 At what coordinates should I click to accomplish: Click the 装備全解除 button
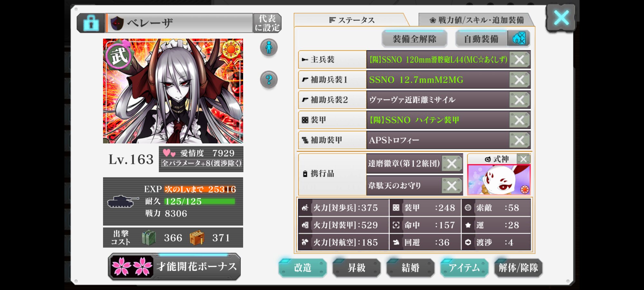414,39
